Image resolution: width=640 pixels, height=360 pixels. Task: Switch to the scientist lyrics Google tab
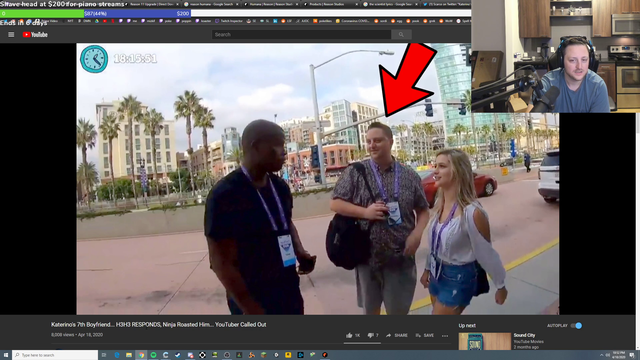pos(390,4)
